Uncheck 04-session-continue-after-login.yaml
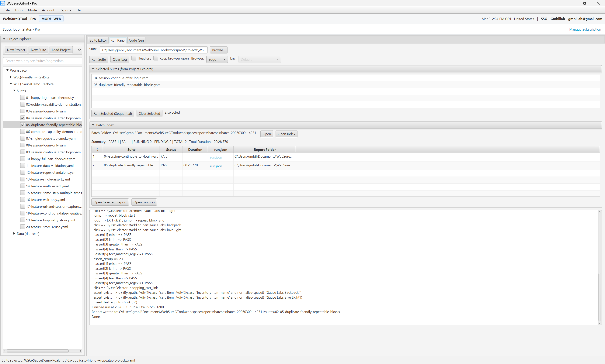Viewport: 605px width, 364px height. tap(22, 118)
